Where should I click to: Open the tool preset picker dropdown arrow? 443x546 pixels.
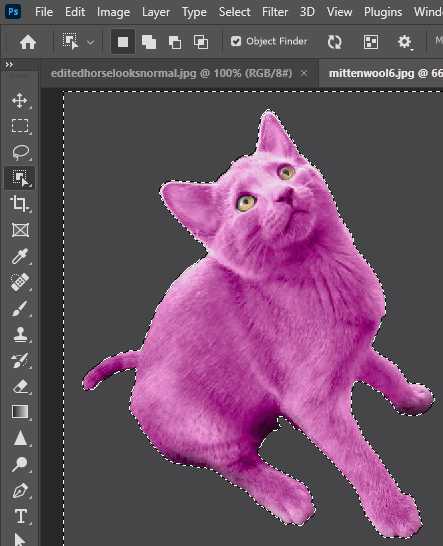coord(91,42)
